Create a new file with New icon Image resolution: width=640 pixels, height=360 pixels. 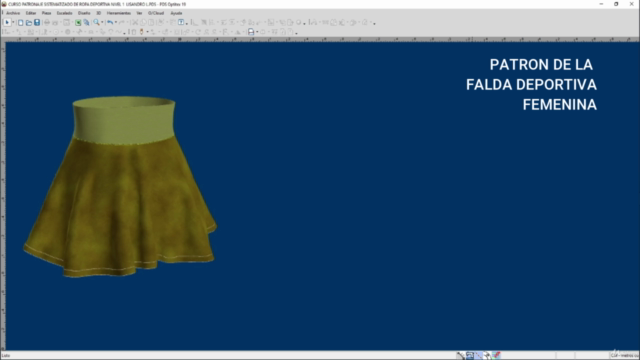pos(20,22)
